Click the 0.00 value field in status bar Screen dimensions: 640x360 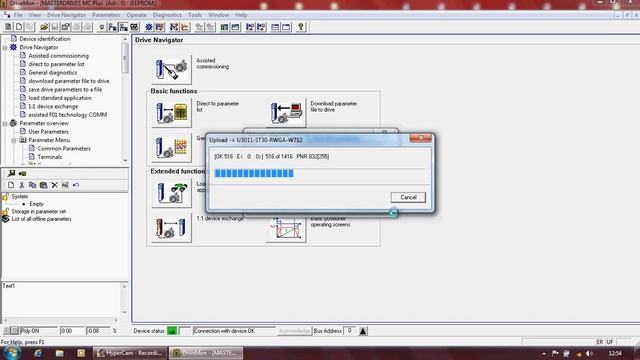click(x=71, y=331)
